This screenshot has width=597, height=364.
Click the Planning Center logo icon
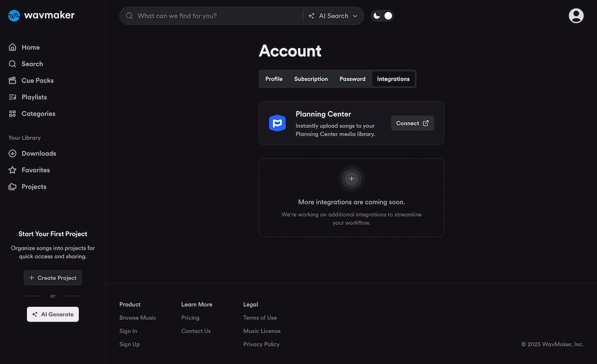click(277, 124)
